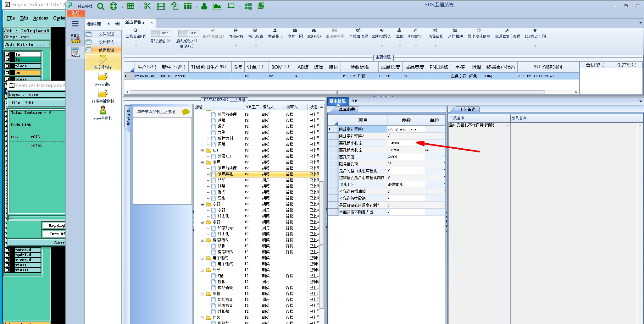Open Edit menu in Features Histogram window

[30, 103]
